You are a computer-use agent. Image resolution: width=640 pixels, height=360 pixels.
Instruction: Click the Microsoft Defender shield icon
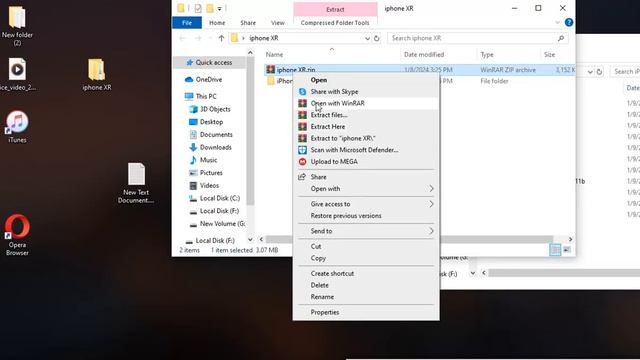click(x=302, y=150)
